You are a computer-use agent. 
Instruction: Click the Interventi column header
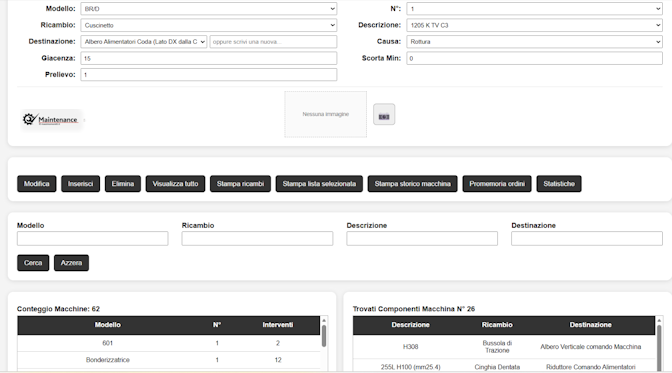pyautogui.click(x=278, y=325)
